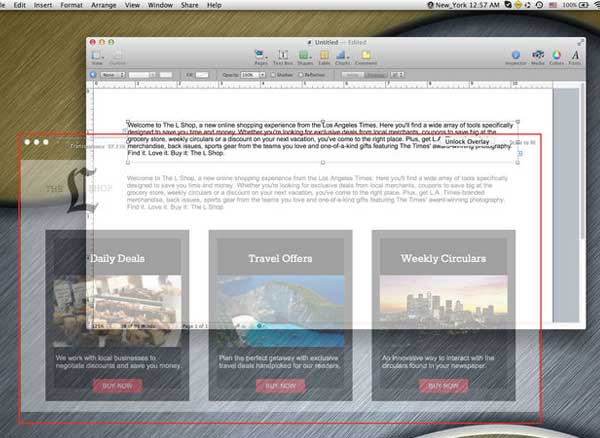Open the Help menu
600x438 pixels.
point(214,5)
